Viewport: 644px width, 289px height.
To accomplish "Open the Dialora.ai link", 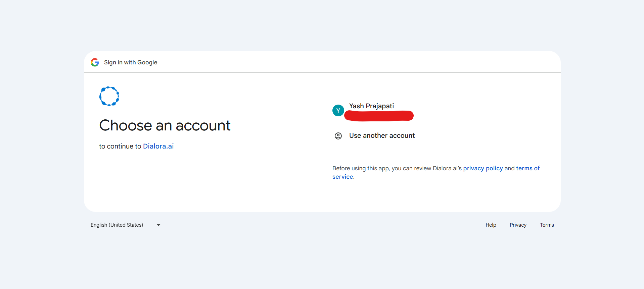I will (x=158, y=146).
